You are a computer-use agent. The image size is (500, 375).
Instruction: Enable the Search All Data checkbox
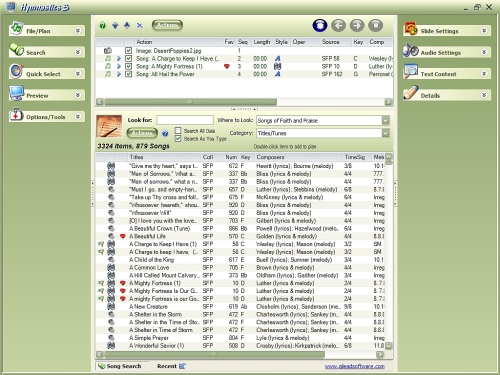point(178,131)
